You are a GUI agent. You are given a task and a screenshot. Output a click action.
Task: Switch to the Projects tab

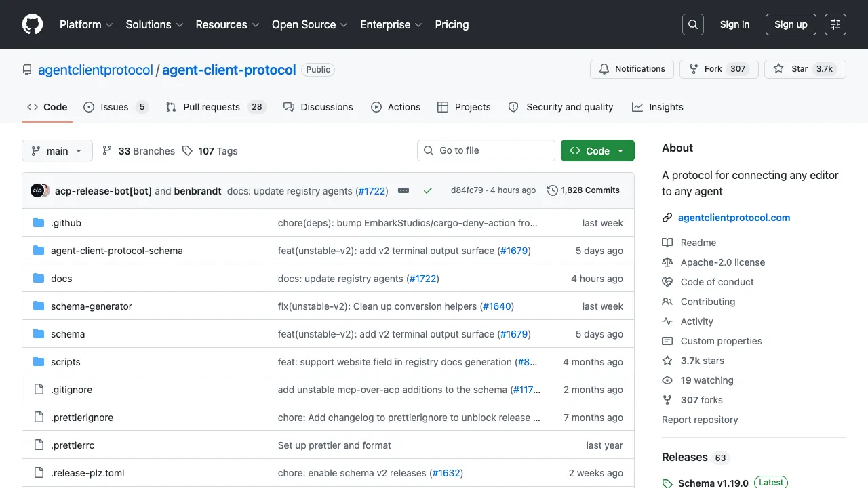pyautogui.click(x=464, y=107)
